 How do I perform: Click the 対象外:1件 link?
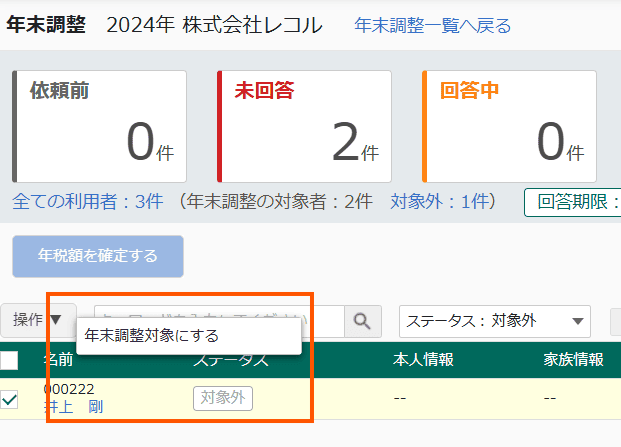[x=439, y=201]
